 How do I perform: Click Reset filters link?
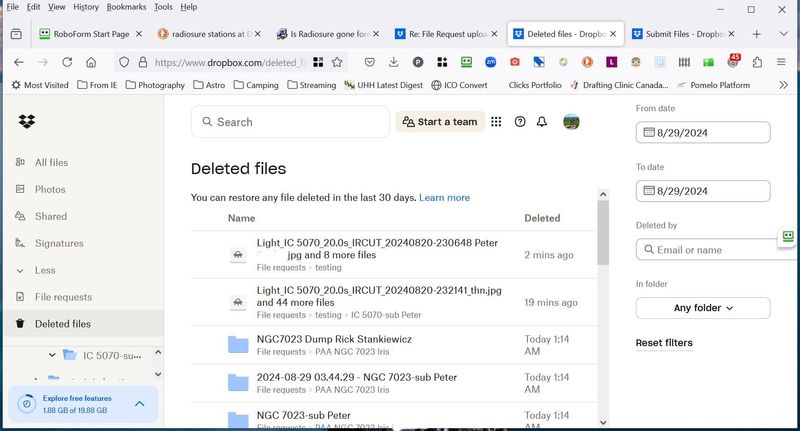[x=664, y=343]
